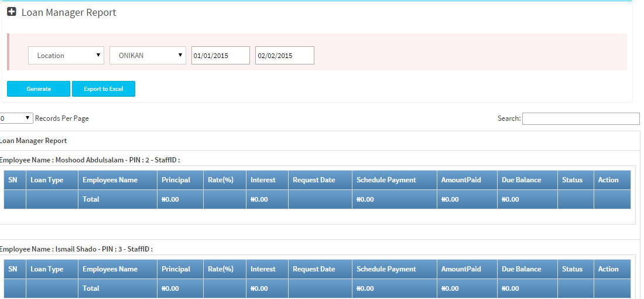Image resolution: width=644 pixels, height=299 pixels.
Task: Click the plus icon beside Loan Manager Report
Action: (12, 12)
